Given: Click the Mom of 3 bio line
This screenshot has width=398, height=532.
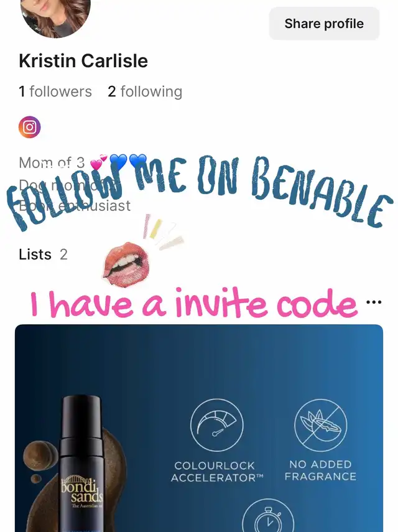Looking at the screenshot, I should point(52,163).
